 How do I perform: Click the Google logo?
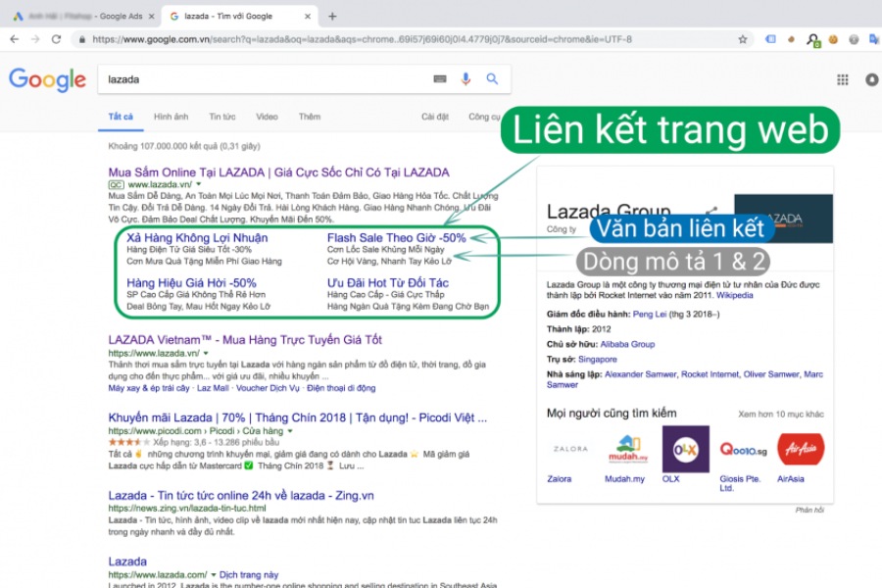point(48,80)
